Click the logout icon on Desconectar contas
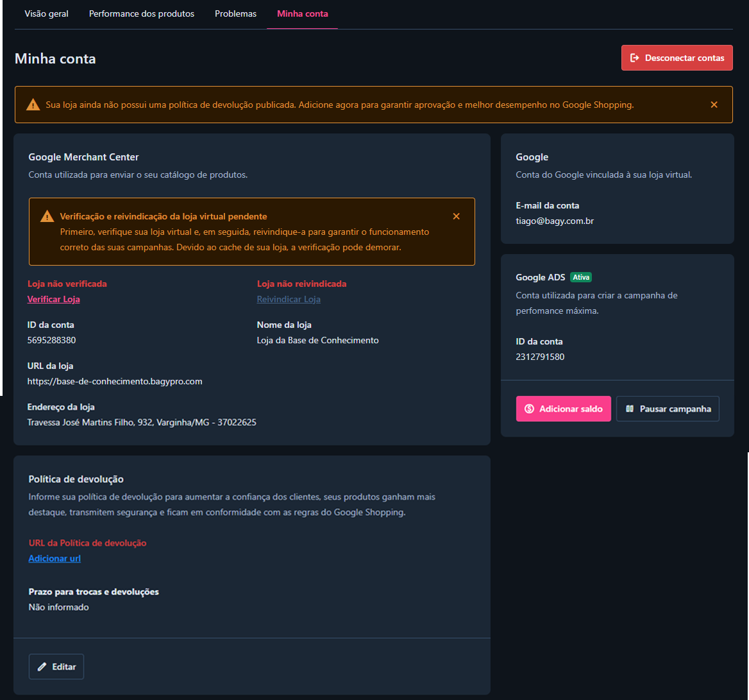The image size is (749, 700). (634, 58)
